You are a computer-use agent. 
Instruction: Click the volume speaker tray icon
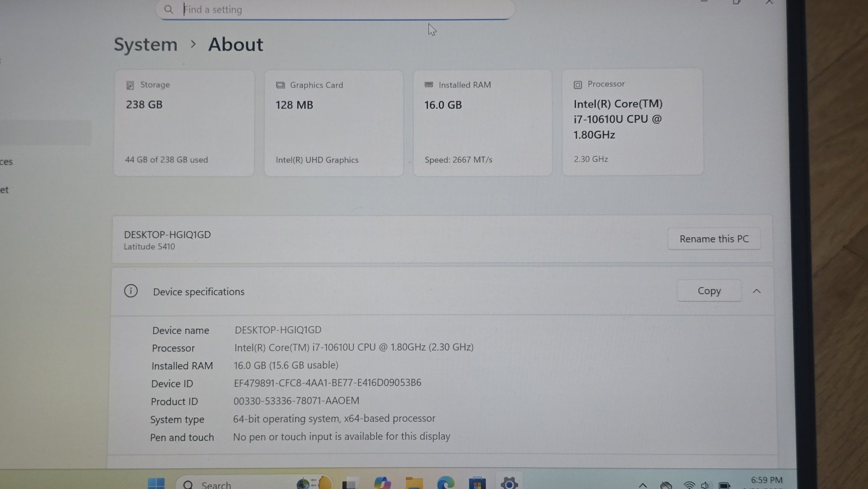tap(705, 485)
